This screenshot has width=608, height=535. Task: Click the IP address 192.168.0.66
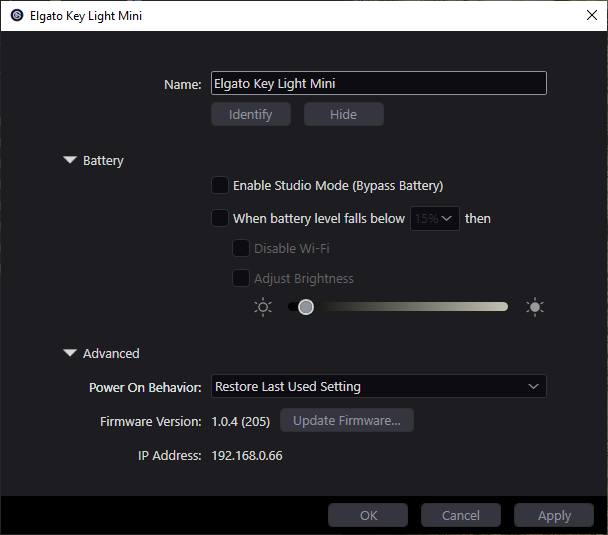pos(247,456)
